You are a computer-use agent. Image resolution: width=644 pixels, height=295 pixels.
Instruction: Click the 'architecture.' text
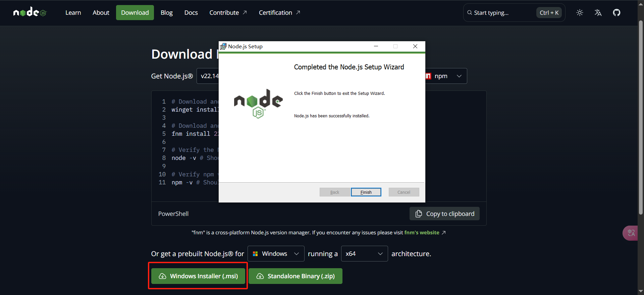pos(411,254)
